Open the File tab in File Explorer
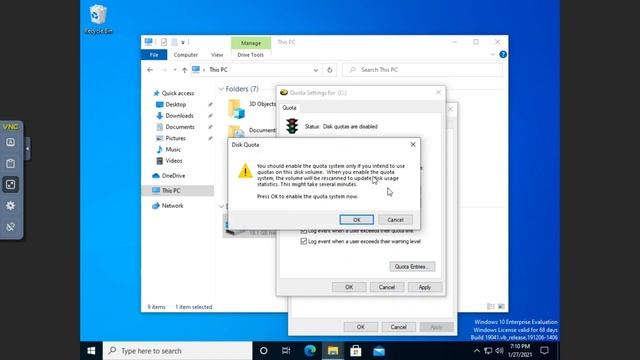This screenshot has height=360, width=640. [154, 55]
